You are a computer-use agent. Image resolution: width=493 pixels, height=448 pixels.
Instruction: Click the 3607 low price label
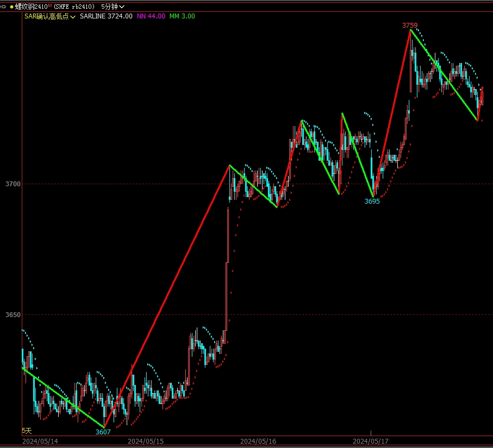click(x=103, y=432)
